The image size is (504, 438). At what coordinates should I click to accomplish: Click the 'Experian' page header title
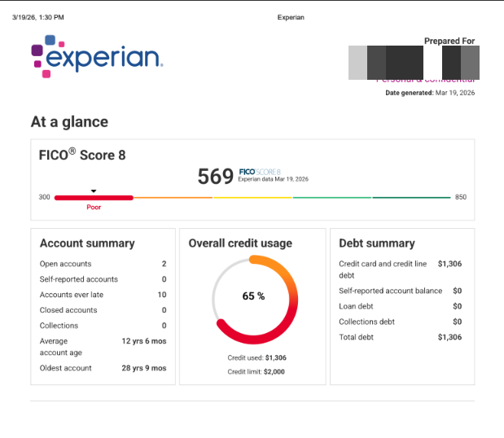point(291,17)
